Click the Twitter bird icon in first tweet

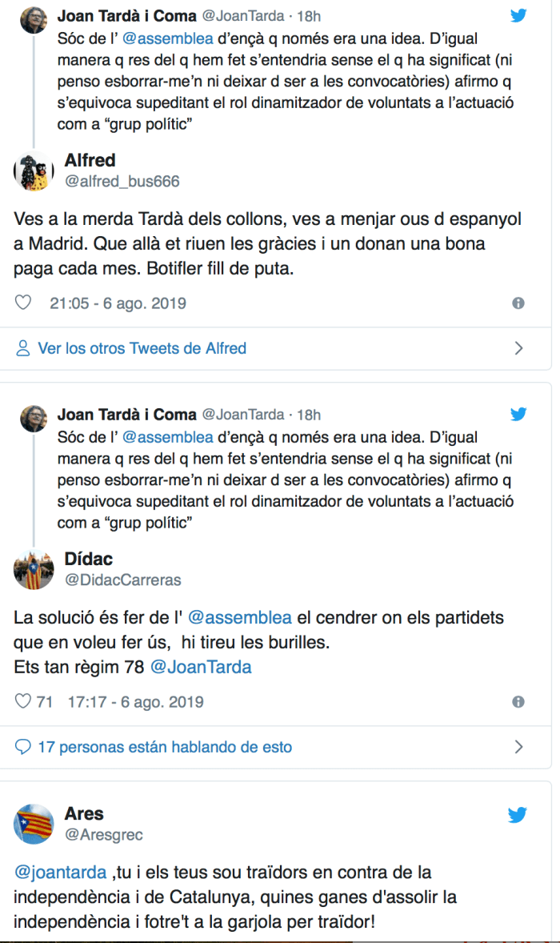coord(518,16)
